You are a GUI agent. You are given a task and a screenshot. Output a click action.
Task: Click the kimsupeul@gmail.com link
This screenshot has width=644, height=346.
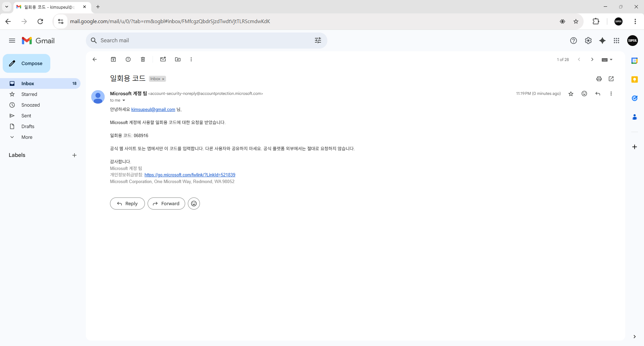[x=153, y=110]
